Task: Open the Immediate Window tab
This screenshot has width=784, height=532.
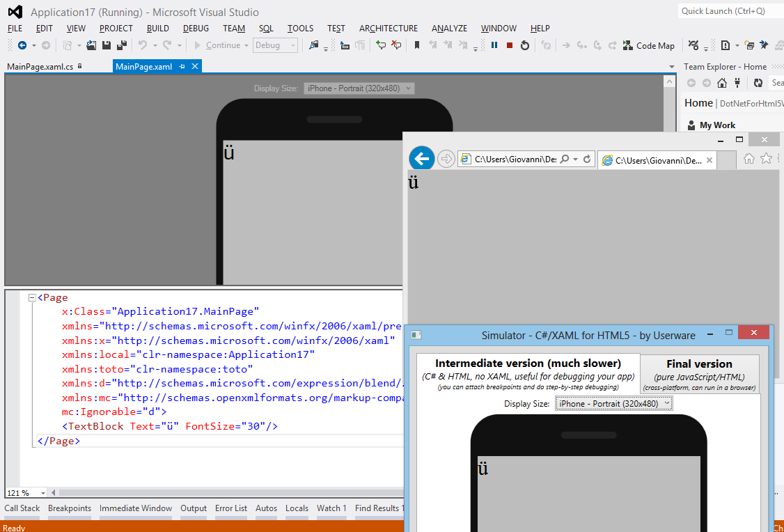Action: coord(136,508)
